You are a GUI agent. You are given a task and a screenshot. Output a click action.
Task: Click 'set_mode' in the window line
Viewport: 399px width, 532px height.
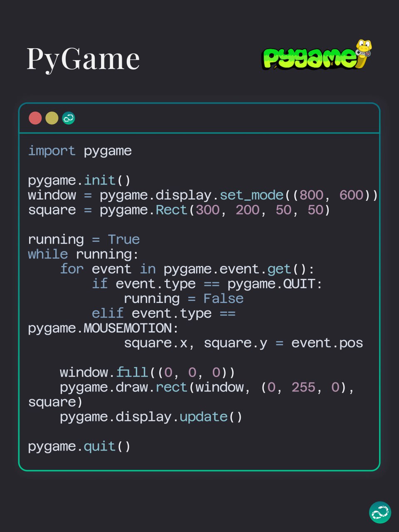coord(251,195)
